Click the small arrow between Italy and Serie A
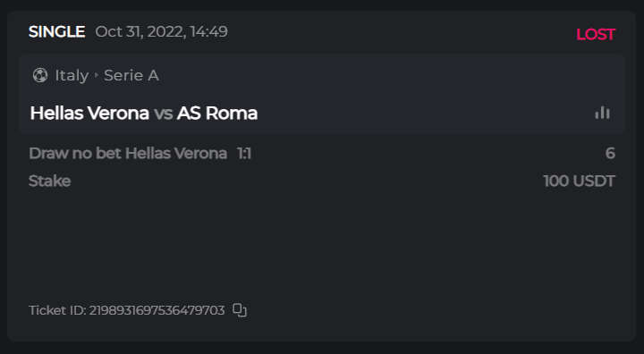Image resolution: width=644 pixels, height=354 pixels. pos(97,75)
